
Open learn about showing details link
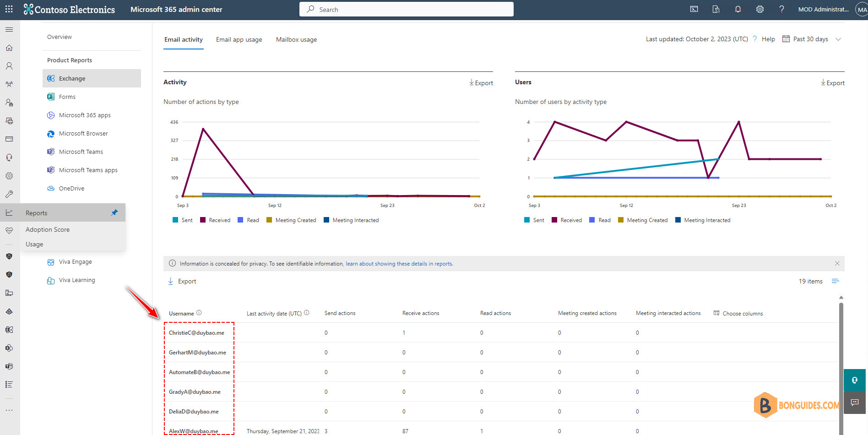399,264
